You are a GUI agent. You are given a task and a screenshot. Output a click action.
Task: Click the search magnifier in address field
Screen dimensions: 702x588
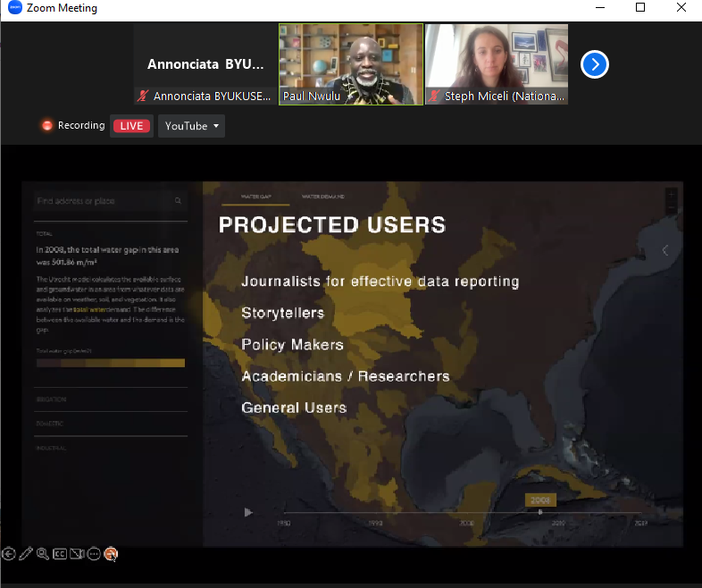click(178, 201)
